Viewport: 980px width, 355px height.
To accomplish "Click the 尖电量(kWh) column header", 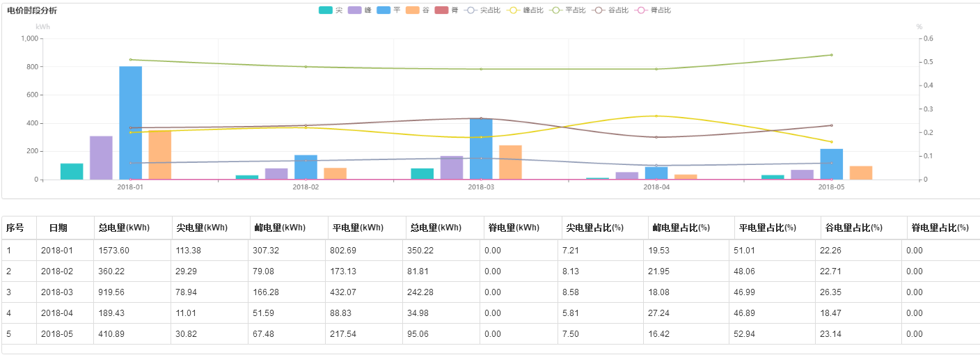I will click(202, 228).
